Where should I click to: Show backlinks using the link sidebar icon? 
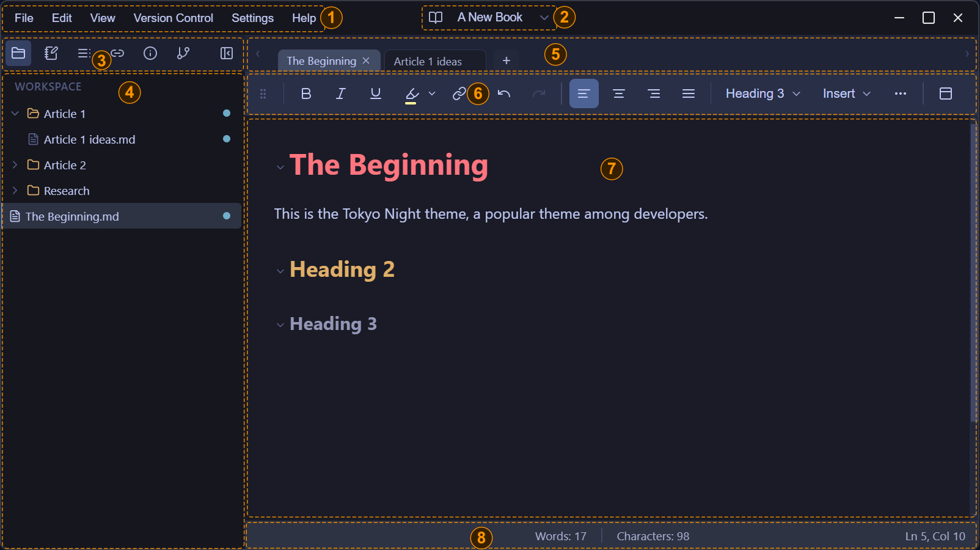[x=117, y=53]
